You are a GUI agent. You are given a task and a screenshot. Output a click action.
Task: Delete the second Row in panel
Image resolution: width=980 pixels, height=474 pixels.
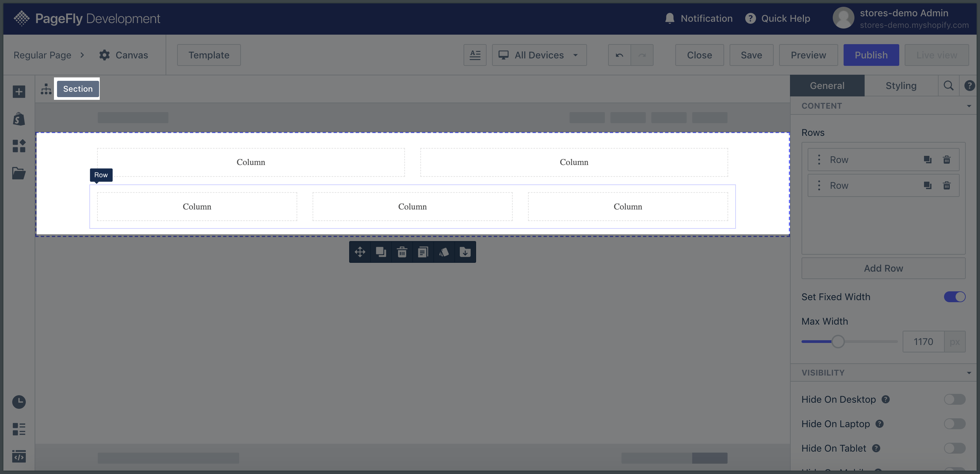pos(947,185)
